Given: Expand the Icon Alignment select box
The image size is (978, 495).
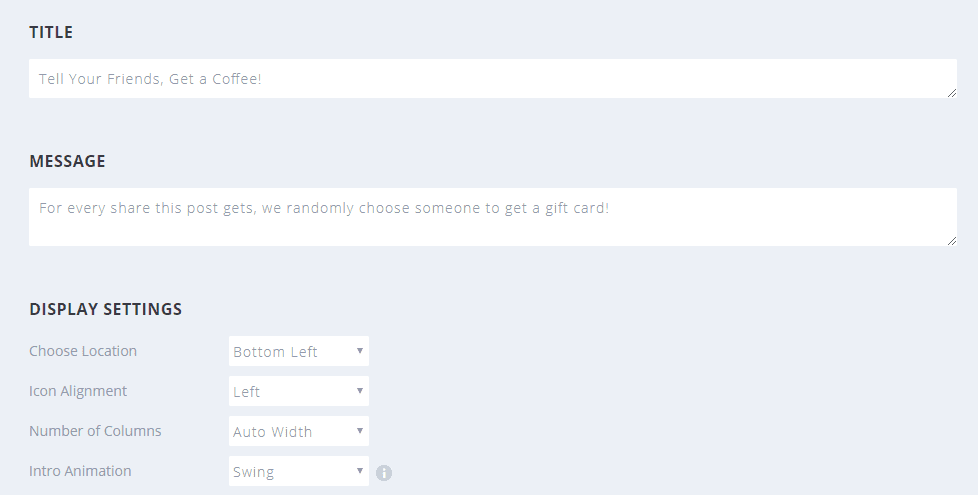Looking at the screenshot, I should (298, 391).
